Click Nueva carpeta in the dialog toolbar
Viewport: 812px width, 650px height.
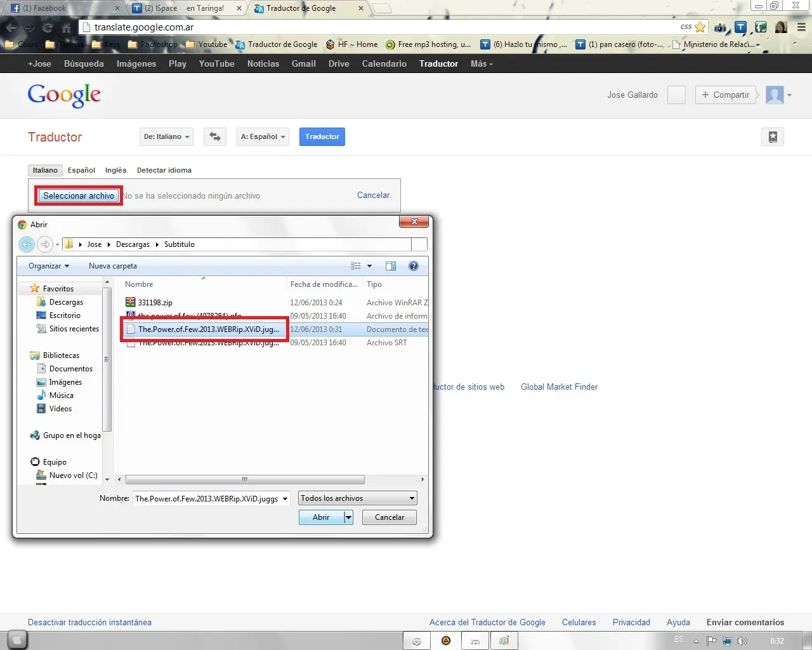(113, 266)
